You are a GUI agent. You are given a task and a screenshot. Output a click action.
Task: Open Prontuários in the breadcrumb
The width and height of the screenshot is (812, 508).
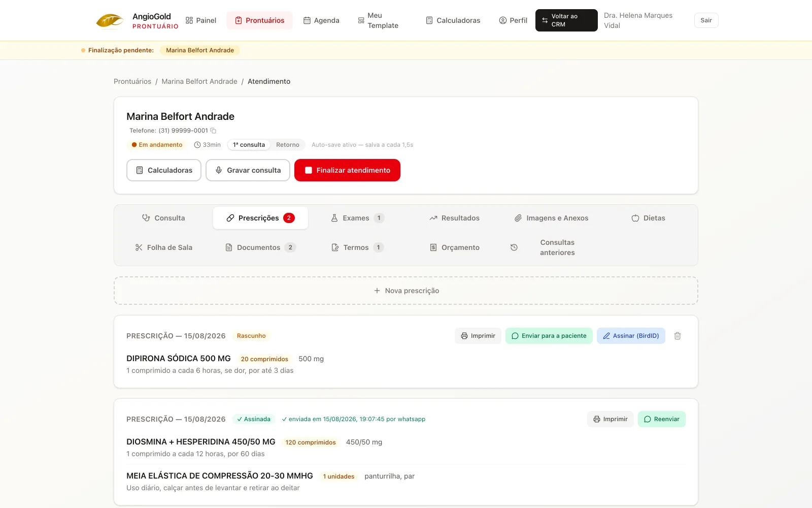point(132,81)
